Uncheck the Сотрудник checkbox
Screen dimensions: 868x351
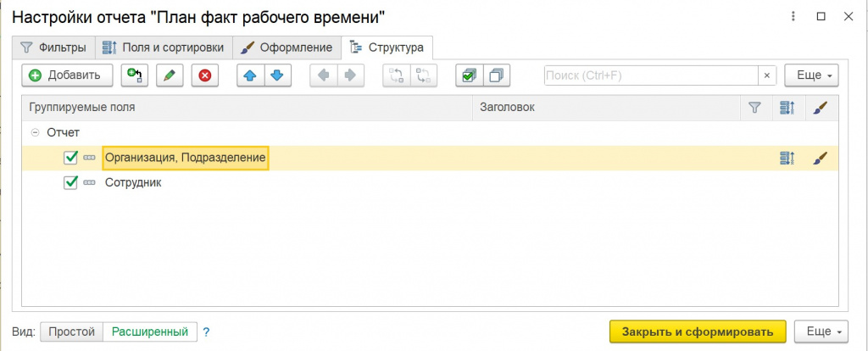71,182
